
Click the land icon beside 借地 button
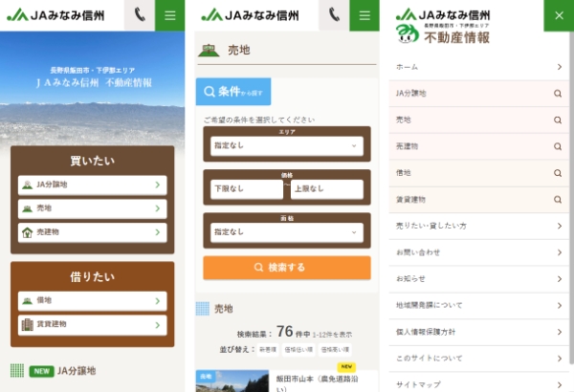[27, 301]
